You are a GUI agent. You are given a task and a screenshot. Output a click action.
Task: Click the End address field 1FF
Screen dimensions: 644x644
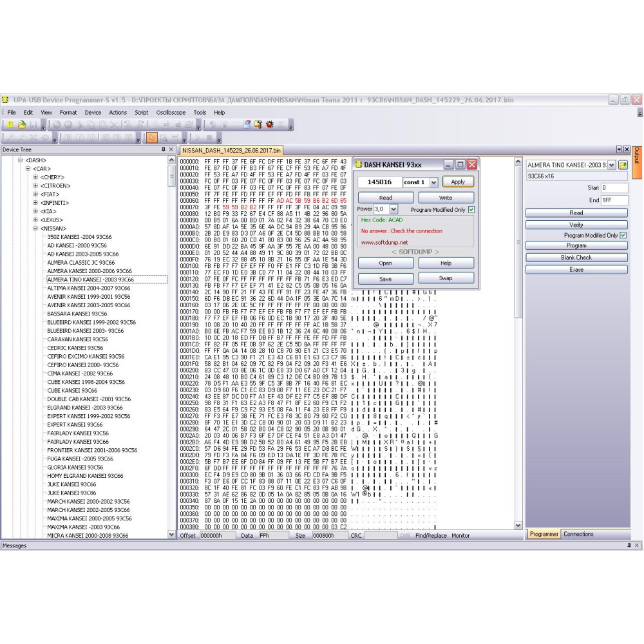[614, 200]
